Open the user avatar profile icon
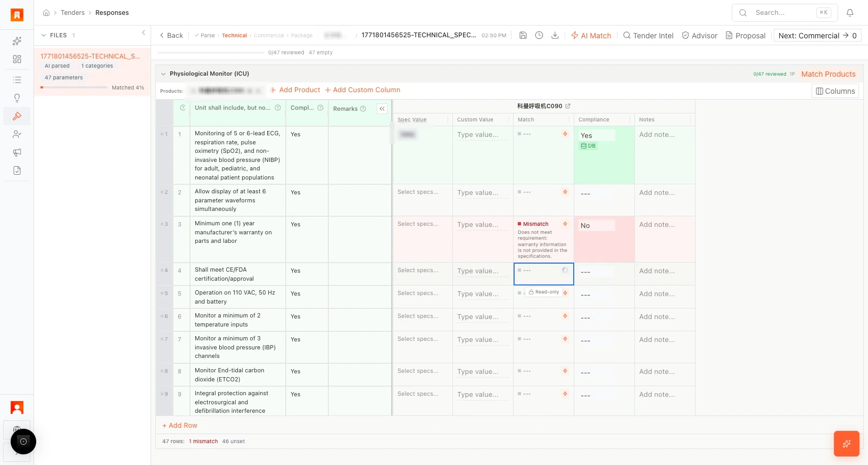 pyautogui.click(x=17, y=408)
